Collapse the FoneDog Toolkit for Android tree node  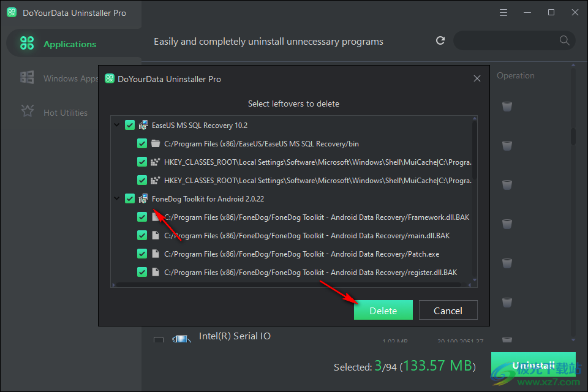tap(116, 198)
